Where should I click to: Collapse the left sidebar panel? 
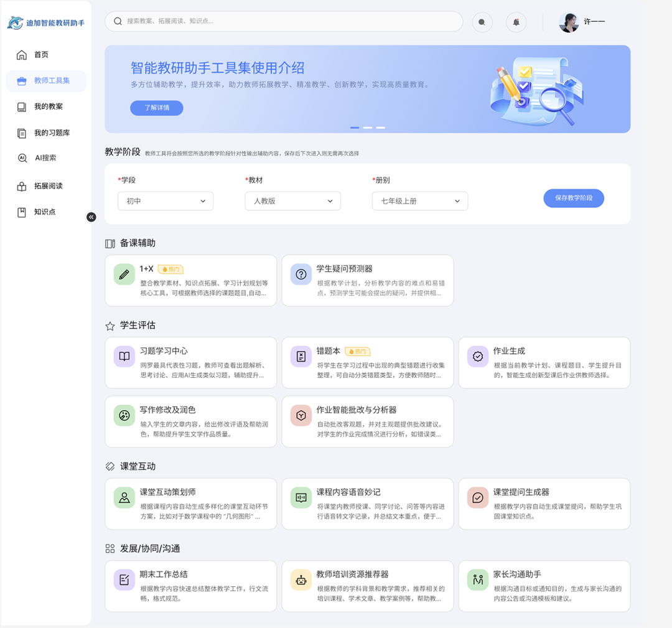tap(91, 217)
